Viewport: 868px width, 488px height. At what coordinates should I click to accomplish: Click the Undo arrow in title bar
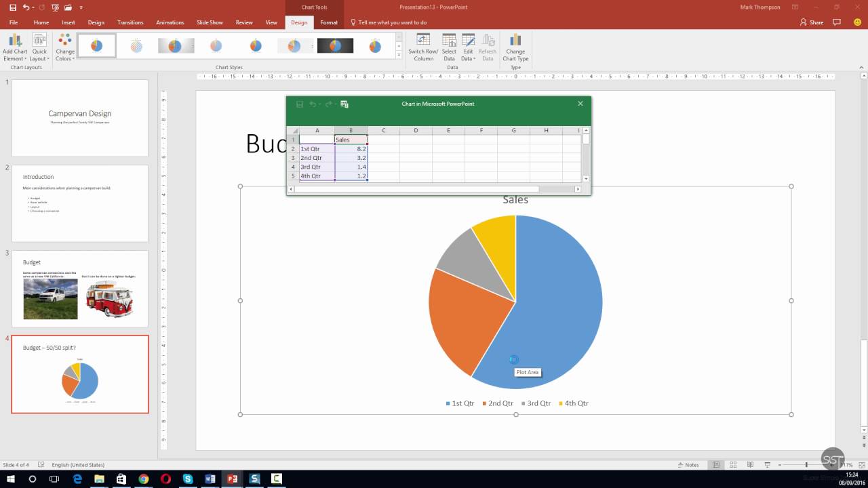click(x=26, y=7)
